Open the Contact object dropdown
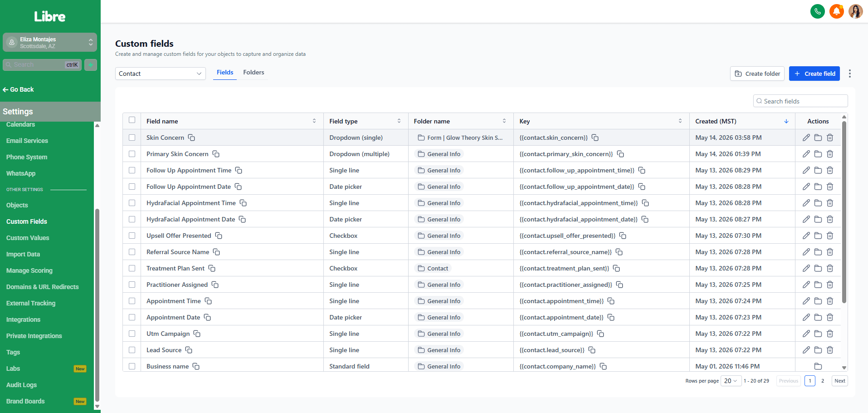 click(x=160, y=74)
